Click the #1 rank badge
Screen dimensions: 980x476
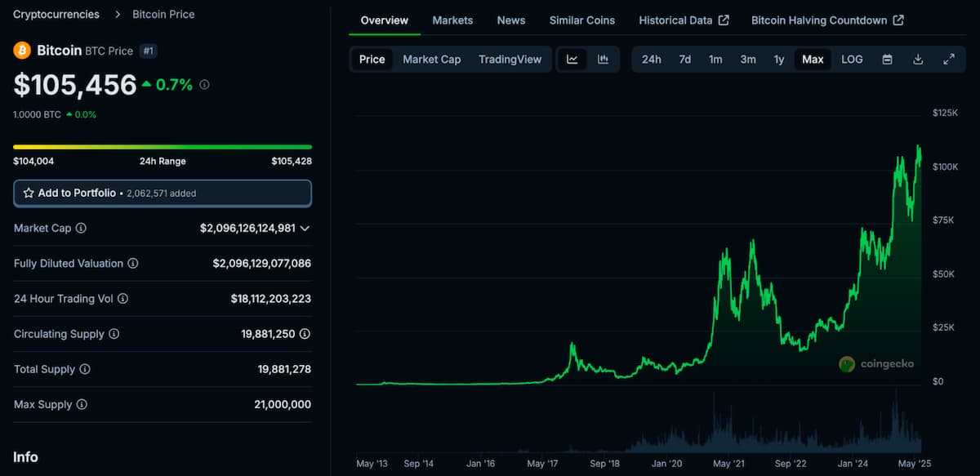(x=148, y=51)
